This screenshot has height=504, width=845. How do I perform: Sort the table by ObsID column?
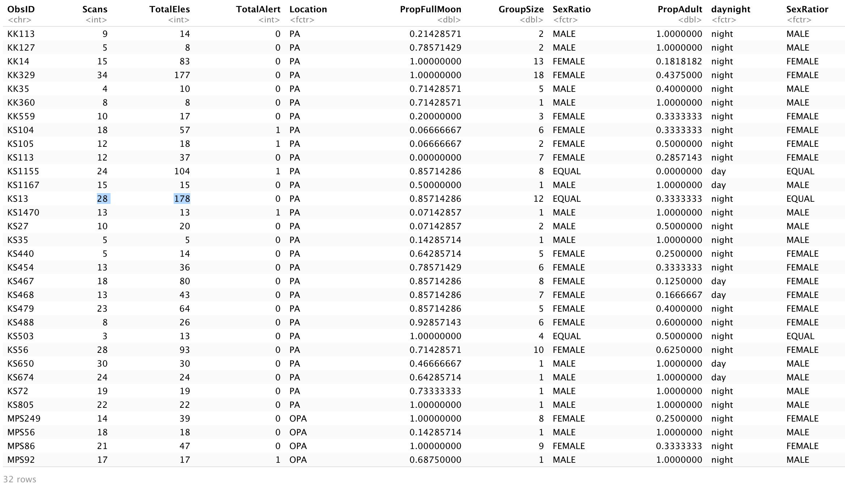click(21, 9)
